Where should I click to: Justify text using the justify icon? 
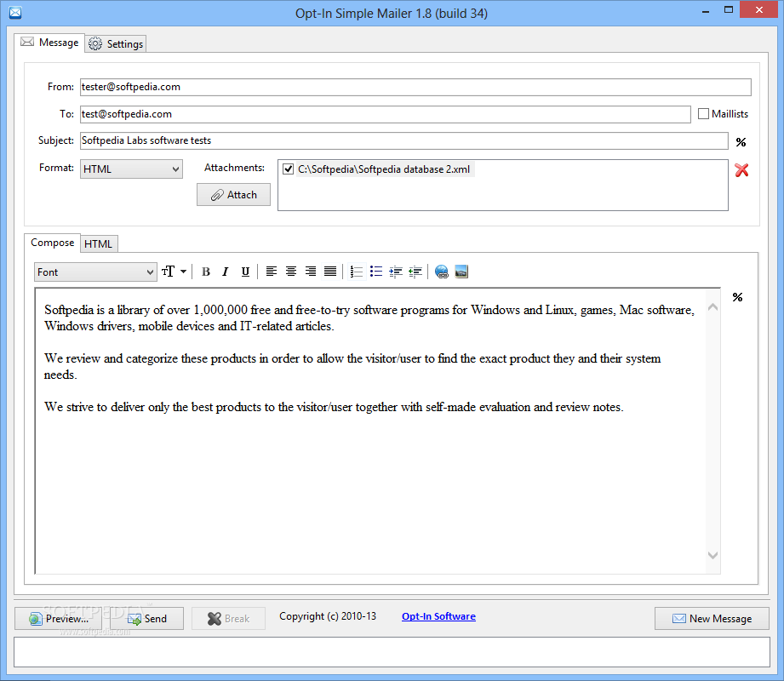330,272
